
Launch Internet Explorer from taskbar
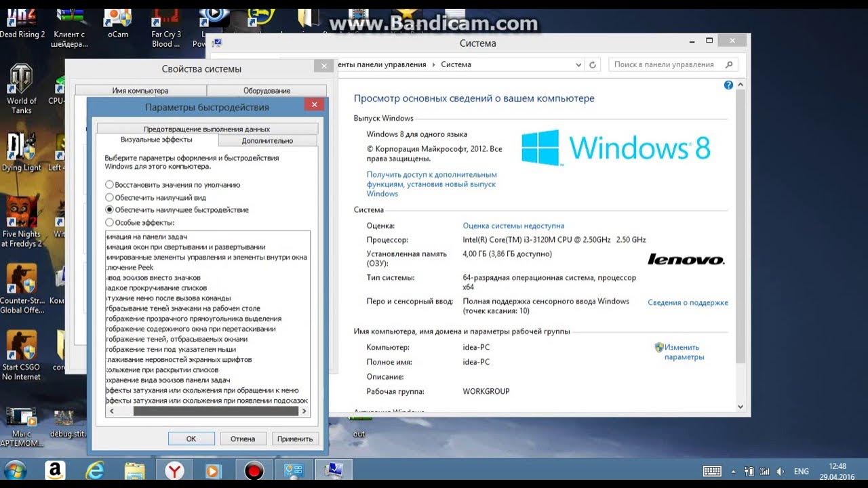(95, 471)
